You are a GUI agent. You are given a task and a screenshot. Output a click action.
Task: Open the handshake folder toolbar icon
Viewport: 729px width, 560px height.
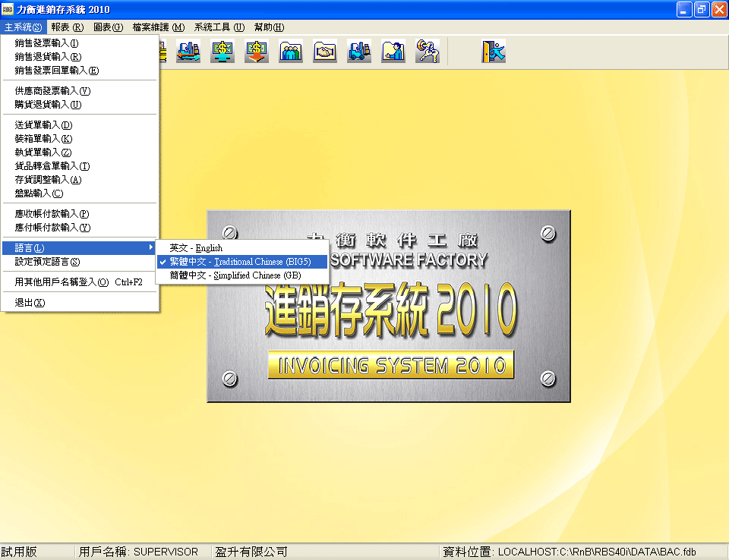tap(325, 51)
